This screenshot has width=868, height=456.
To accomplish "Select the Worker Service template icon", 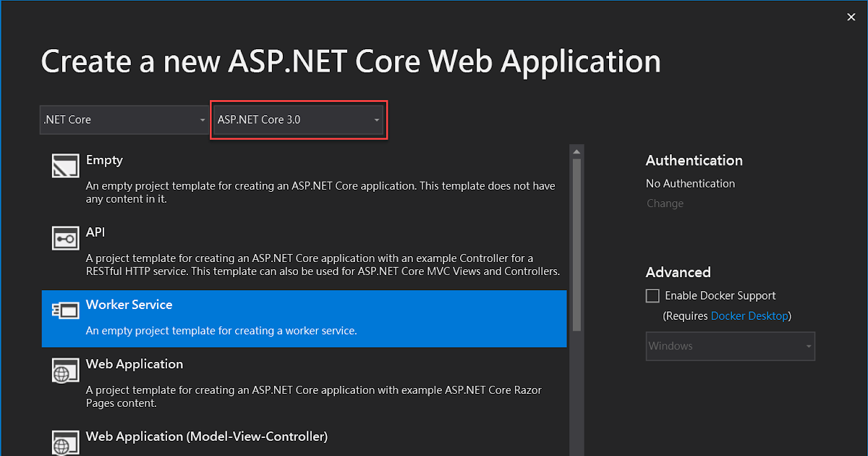I will tap(65, 310).
